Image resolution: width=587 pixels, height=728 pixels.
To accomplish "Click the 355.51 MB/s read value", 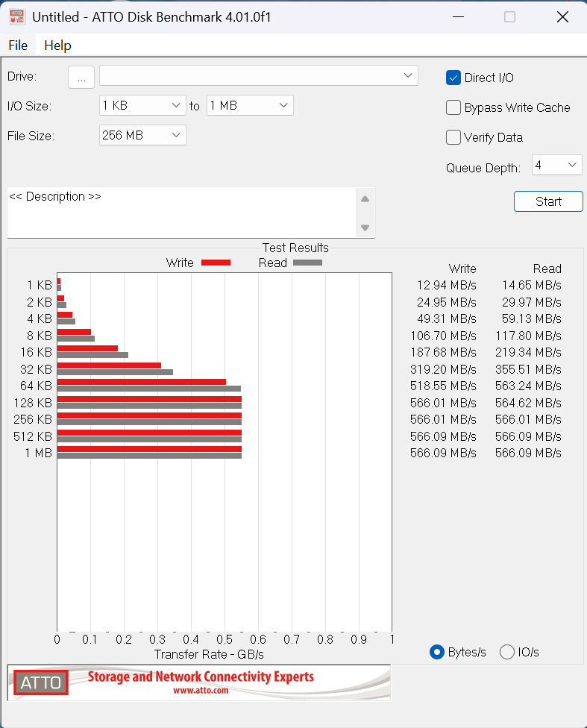I will [528, 369].
